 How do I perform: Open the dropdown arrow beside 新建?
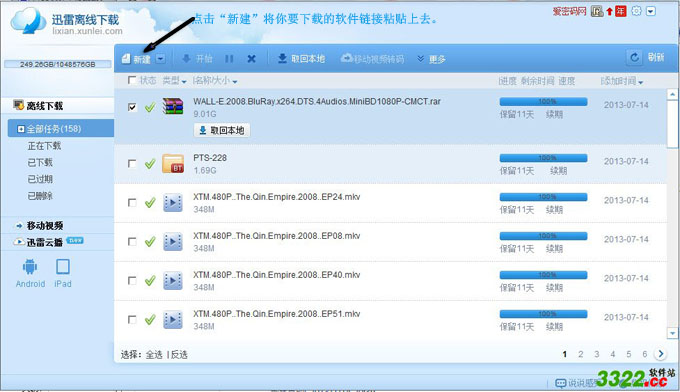tap(160, 59)
